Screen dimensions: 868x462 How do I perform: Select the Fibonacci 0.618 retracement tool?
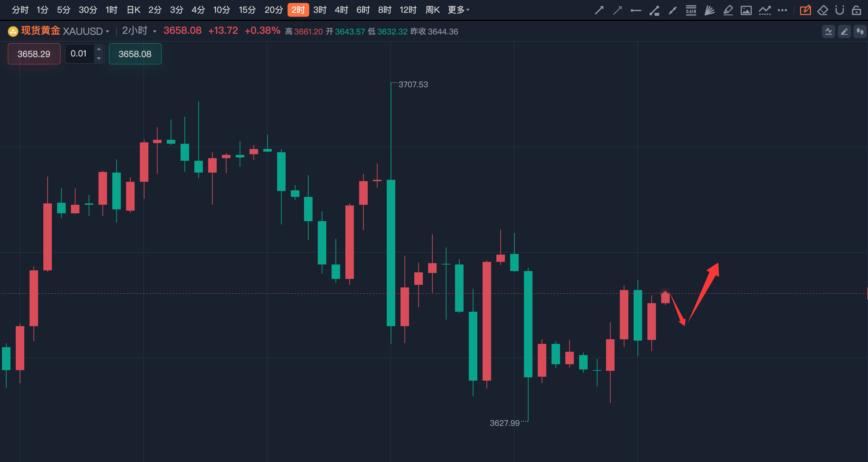(x=691, y=10)
